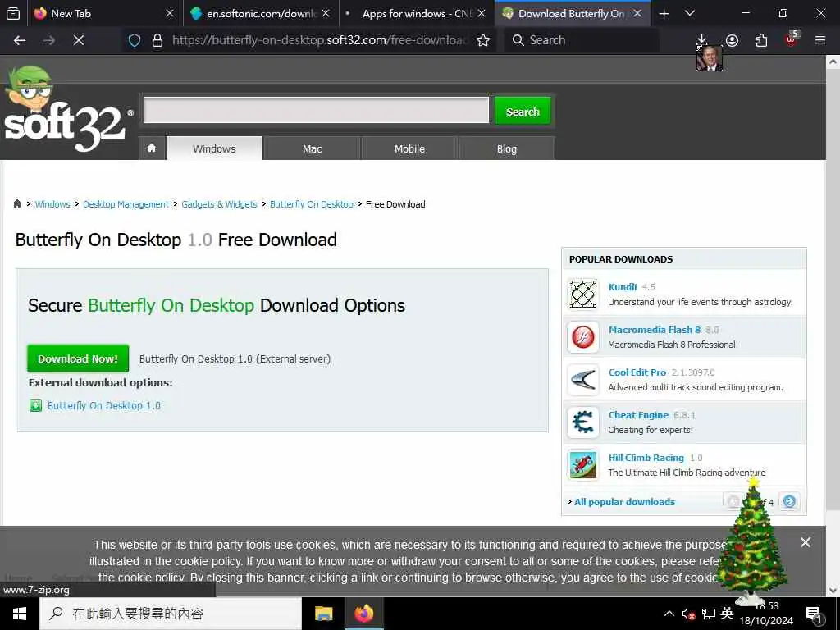Open the soft32 home icon tab
Image resolution: width=840 pixels, height=630 pixels.
[x=152, y=148]
